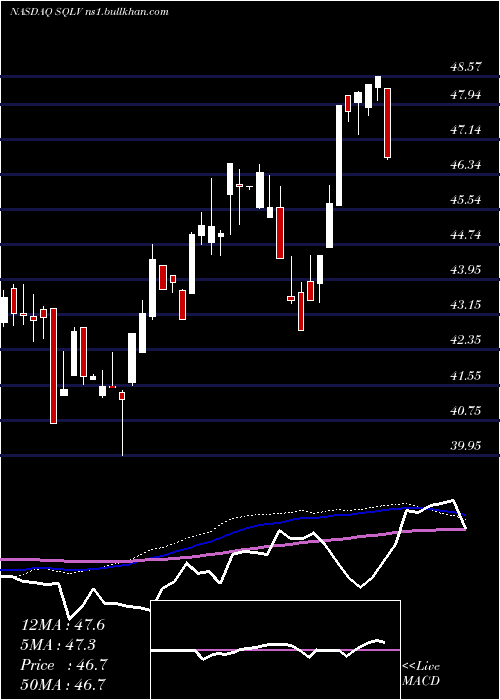Click the 50MA : 46.7 readout
The image size is (500, 700).
click(x=63, y=684)
